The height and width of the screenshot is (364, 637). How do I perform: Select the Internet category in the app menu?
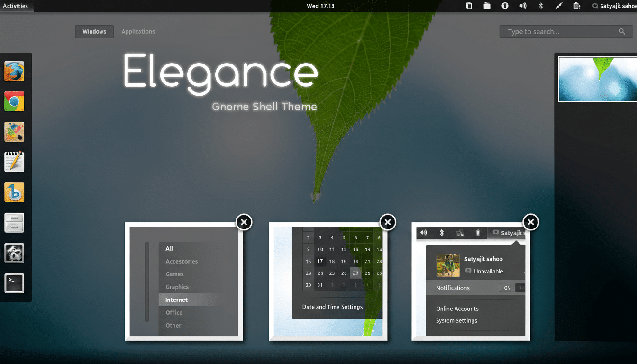(176, 300)
